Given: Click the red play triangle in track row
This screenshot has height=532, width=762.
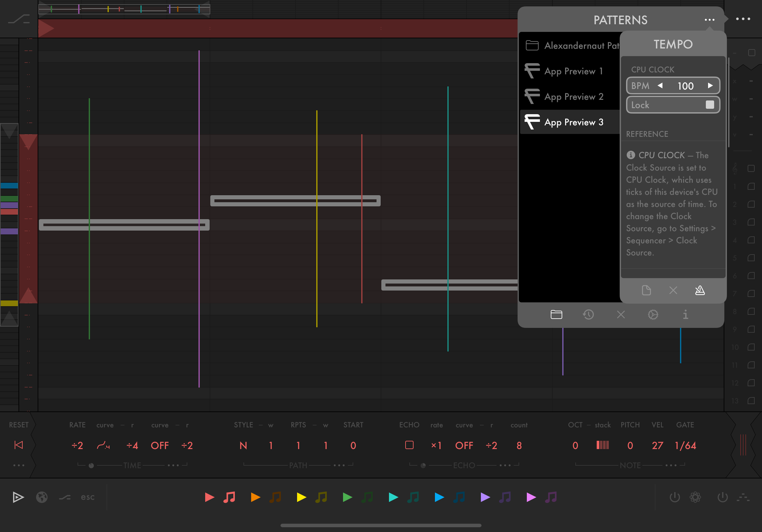Looking at the screenshot, I should pyautogui.click(x=209, y=497).
